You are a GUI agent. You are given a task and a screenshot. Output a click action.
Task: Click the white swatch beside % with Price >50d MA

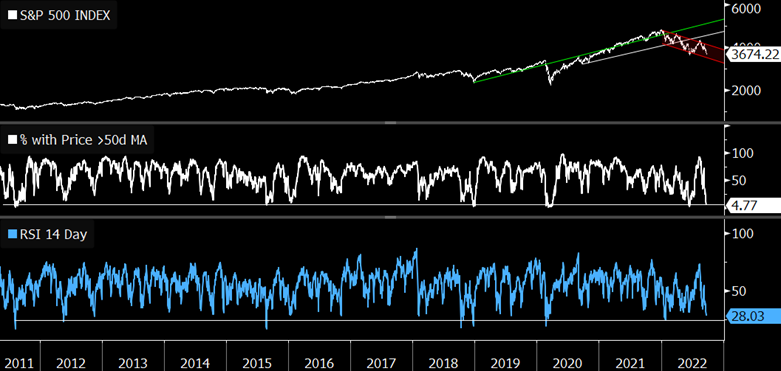[x=11, y=140]
